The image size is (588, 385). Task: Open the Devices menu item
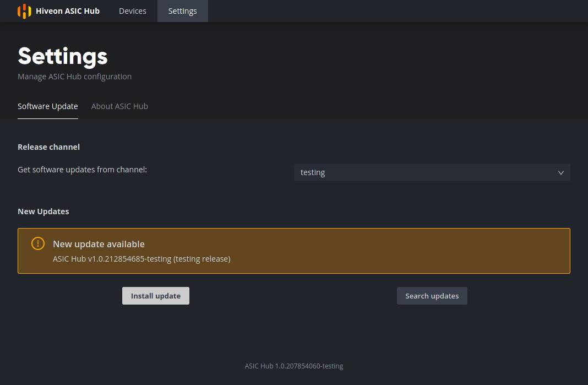pos(132,10)
